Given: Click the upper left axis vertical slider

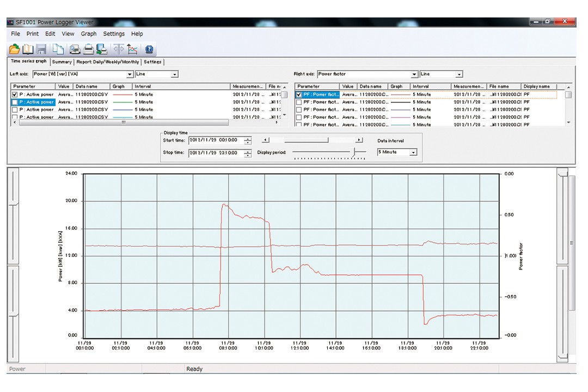Looking at the screenshot, I should click(13, 216).
